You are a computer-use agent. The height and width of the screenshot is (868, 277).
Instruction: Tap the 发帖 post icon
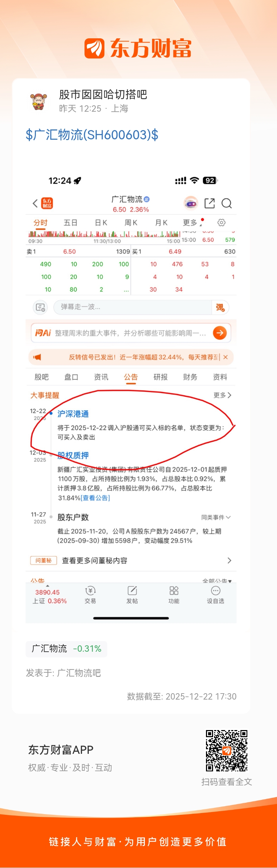point(132,595)
